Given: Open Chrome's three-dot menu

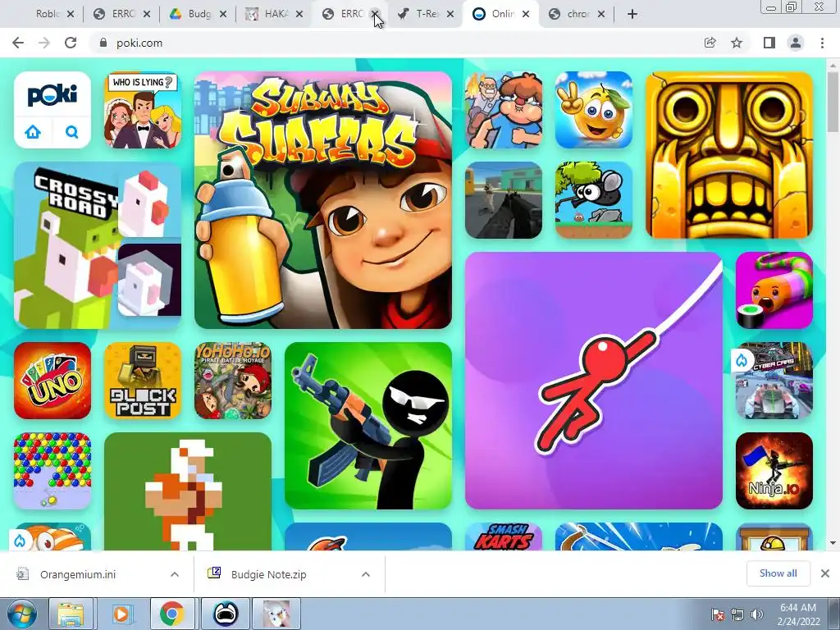Looking at the screenshot, I should [x=822, y=43].
